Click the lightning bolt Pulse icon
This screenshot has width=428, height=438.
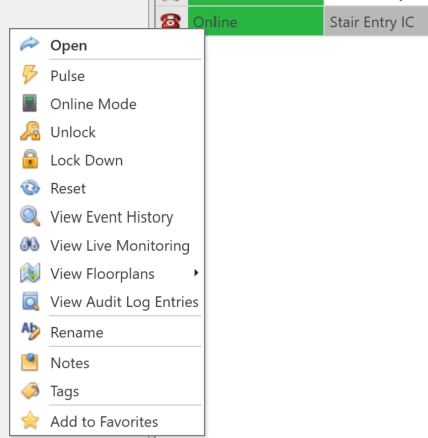click(30, 74)
